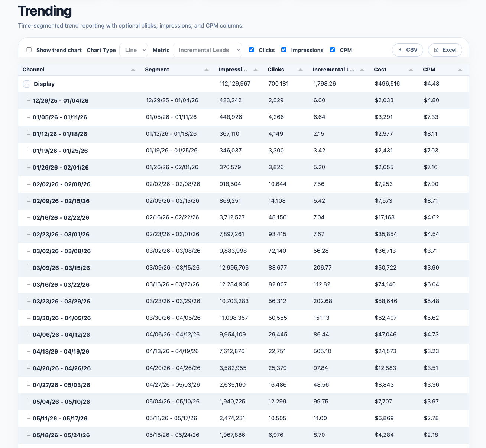
Task: Click the Display total cost $496,516
Action: [x=387, y=84]
